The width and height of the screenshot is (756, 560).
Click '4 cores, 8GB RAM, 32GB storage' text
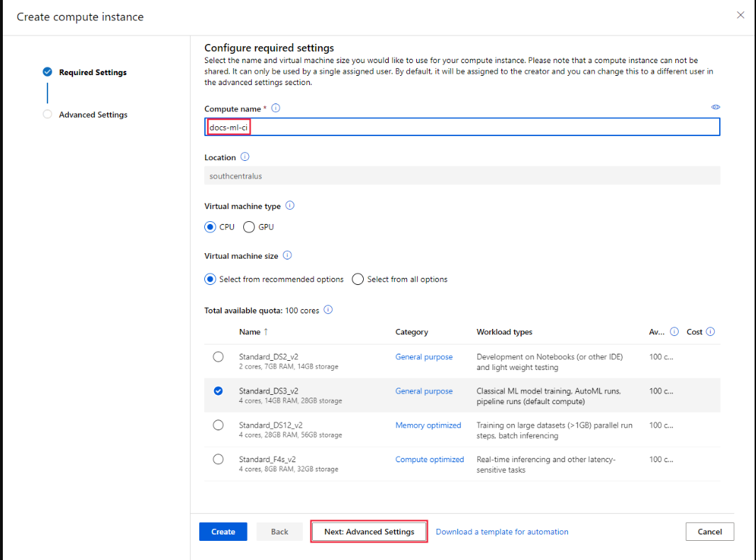289,469
